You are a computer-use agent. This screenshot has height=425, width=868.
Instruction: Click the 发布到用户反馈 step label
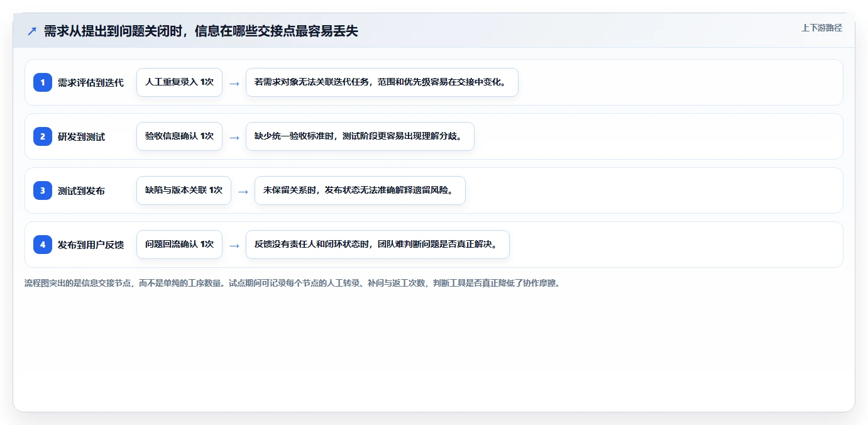click(x=91, y=245)
